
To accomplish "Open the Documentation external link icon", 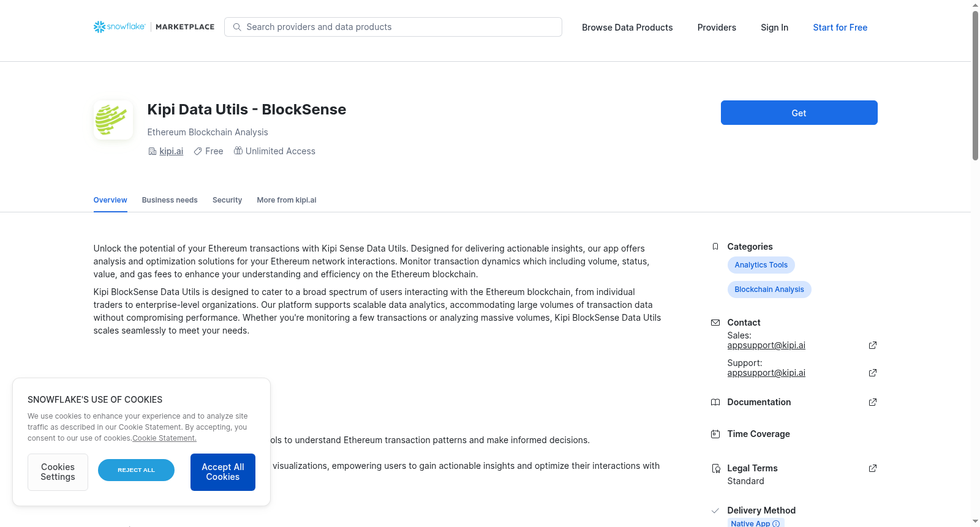I will click(873, 402).
